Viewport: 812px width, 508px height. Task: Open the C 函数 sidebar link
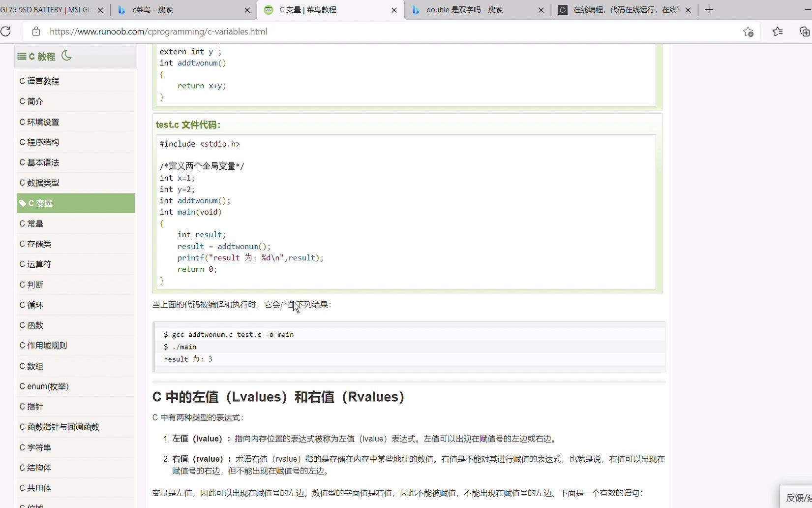pos(76,325)
